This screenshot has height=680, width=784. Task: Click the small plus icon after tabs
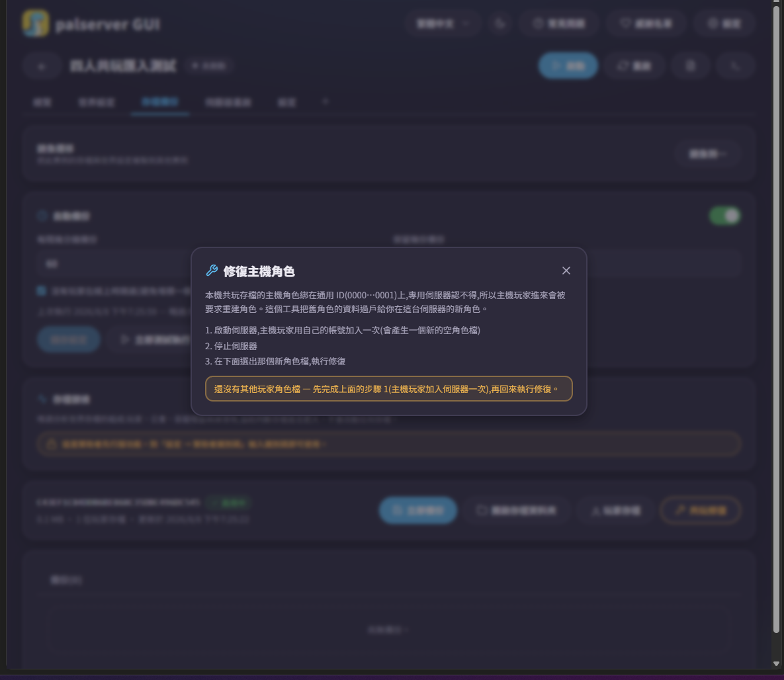[325, 101]
